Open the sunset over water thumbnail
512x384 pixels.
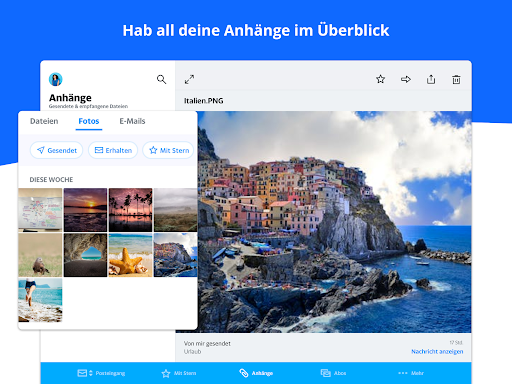point(85,210)
